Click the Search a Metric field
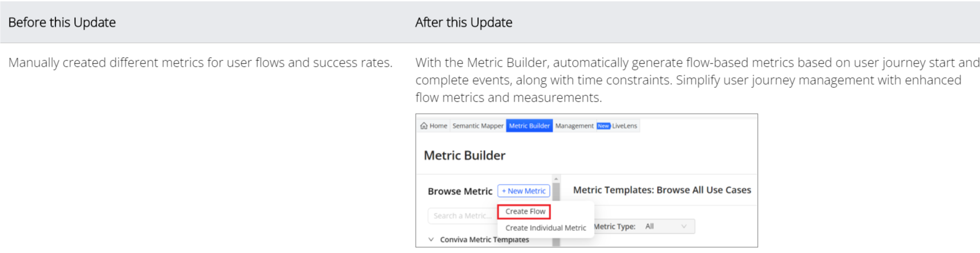Viewport: 980px width, 253px height. tap(461, 216)
